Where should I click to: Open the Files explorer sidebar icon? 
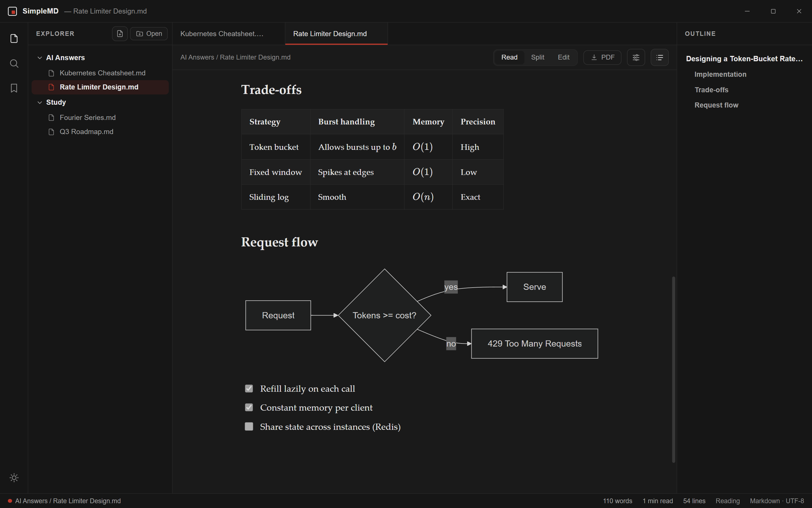[x=14, y=39]
